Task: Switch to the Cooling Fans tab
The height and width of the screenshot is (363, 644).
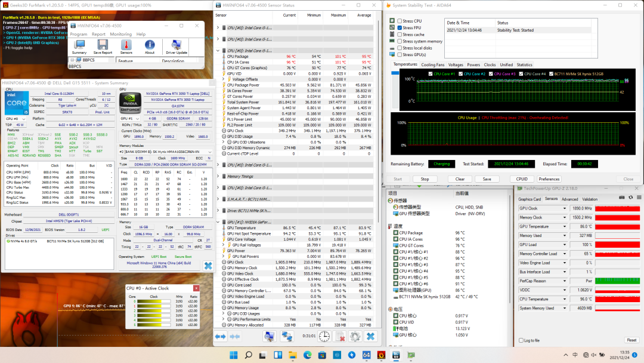Action: coord(432,64)
